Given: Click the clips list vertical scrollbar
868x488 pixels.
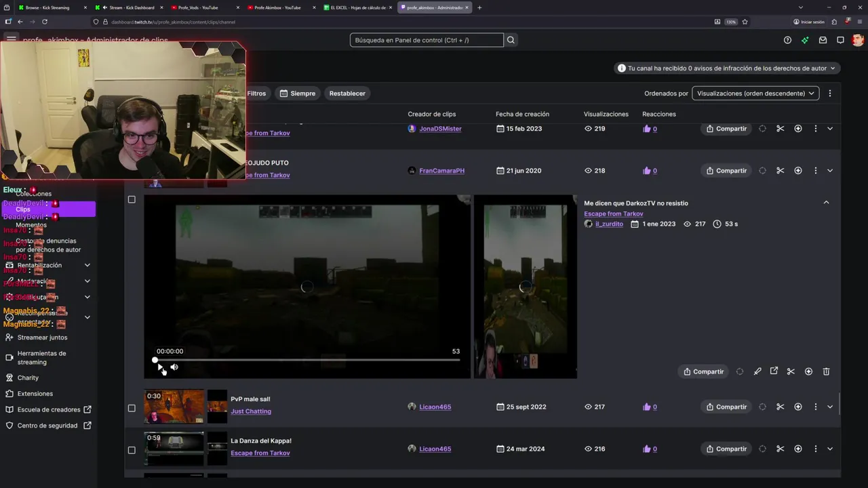Looking at the screenshot, I should [x=840, y=404].
